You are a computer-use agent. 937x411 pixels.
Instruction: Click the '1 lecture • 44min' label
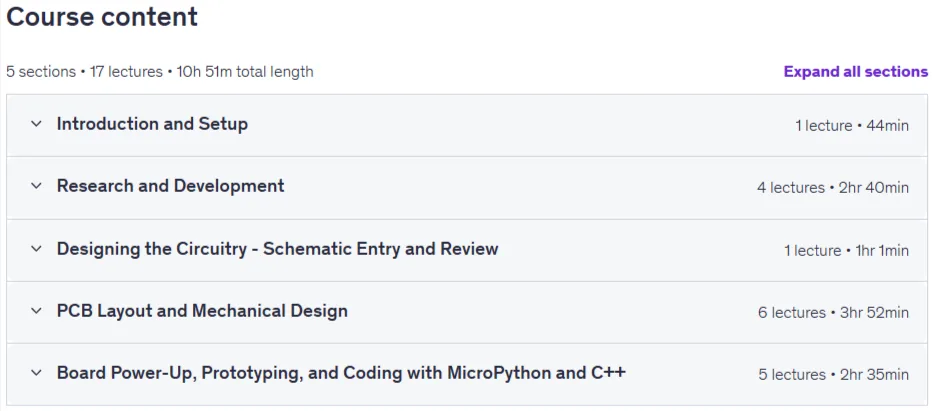coord(852,125)
